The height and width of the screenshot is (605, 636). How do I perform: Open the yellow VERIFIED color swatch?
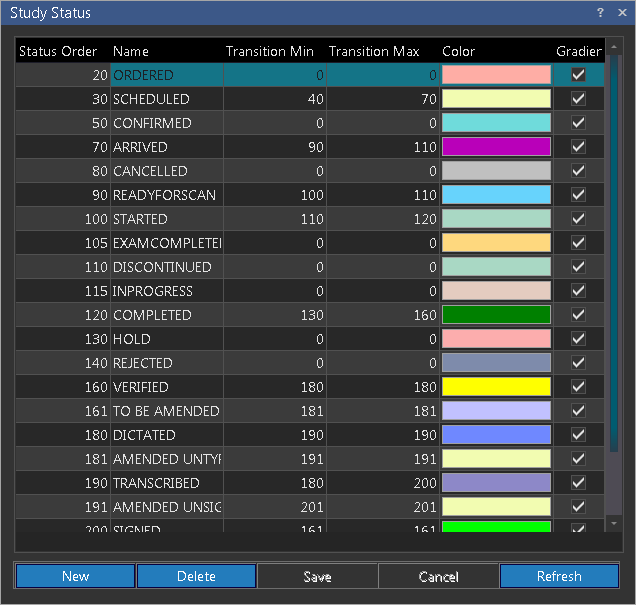click(496, 387)
